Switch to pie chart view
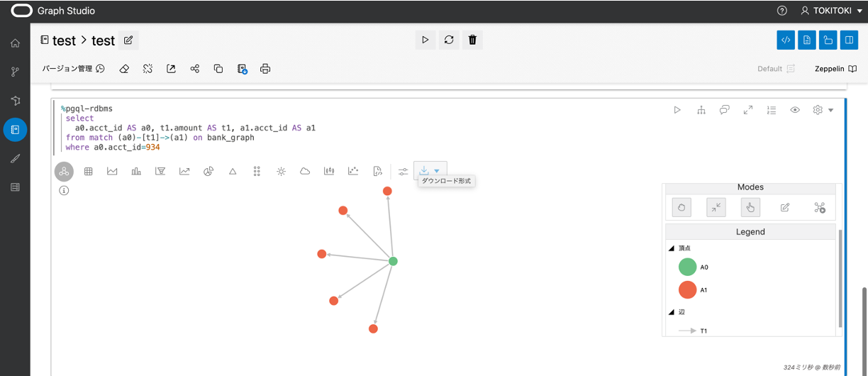 [208, 171]
